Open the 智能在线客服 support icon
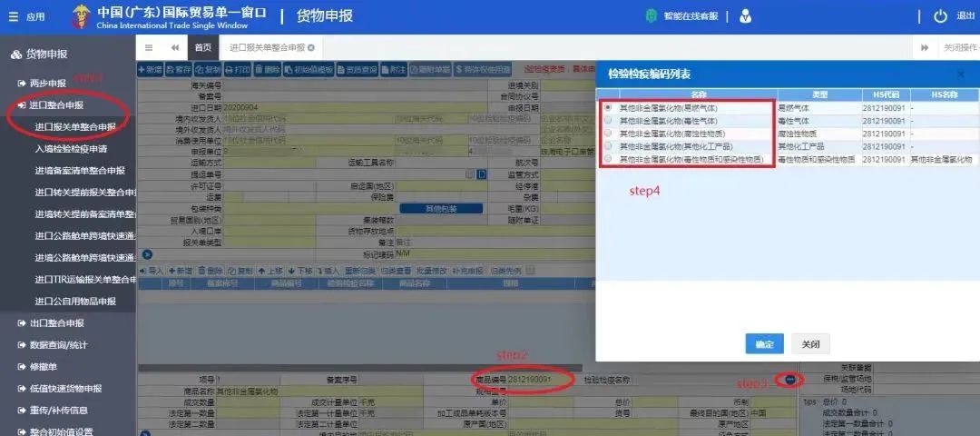This screenshot has width=980, height=436. (x=651, y=16)
